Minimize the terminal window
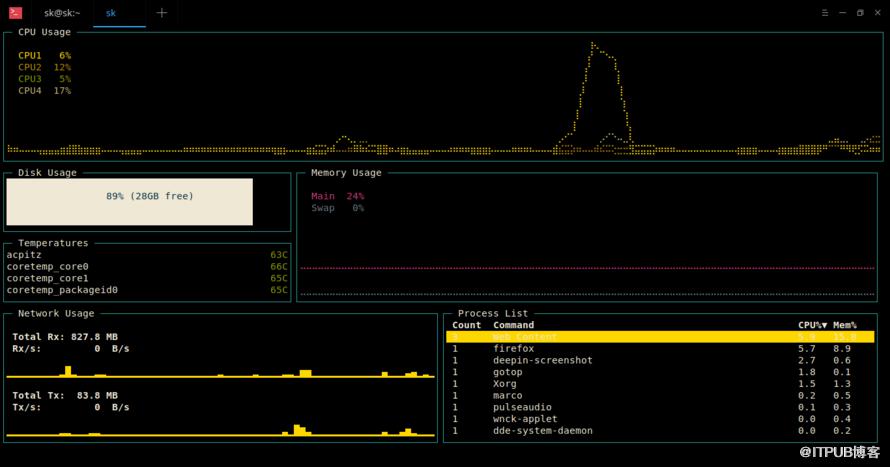The height and width of the screenshot is (467, 890). click(x=842, y=12)
